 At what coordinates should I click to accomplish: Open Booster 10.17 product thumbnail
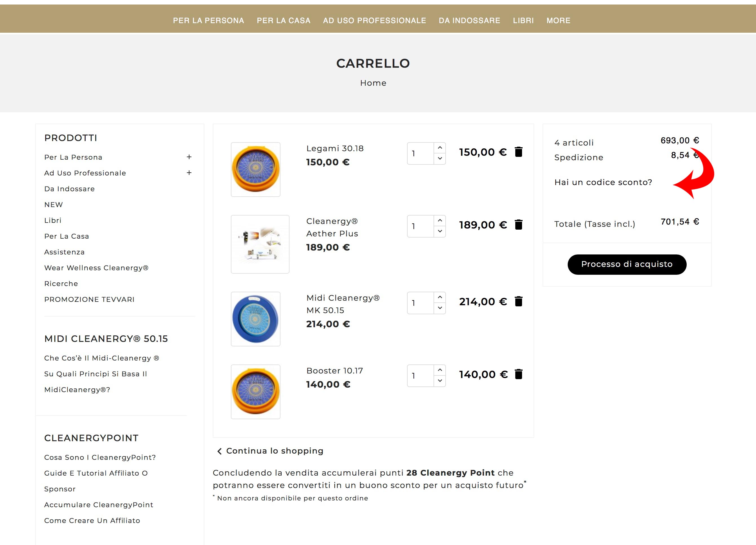(x=256, y=392)
